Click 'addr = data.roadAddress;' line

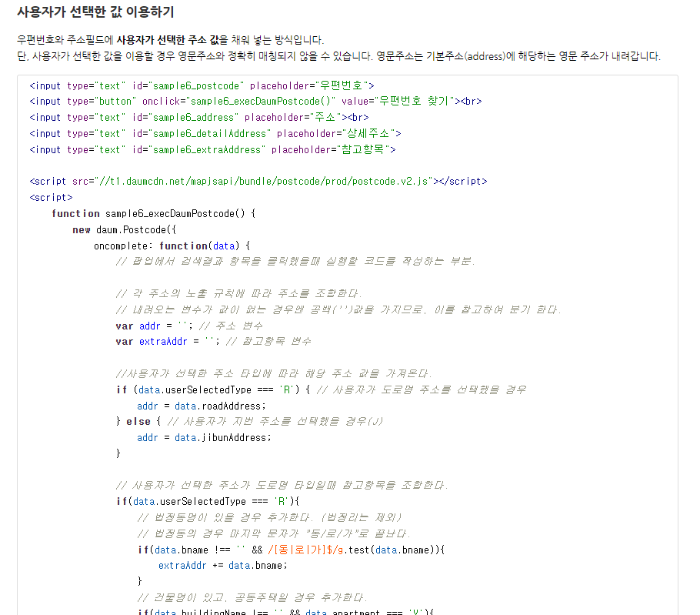pos(202,406)
